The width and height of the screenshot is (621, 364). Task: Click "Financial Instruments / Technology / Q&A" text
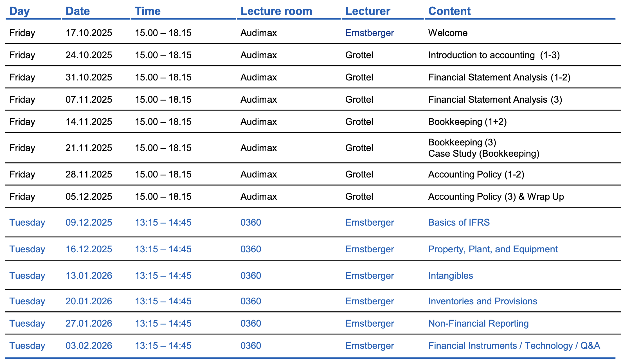click(514, 346)
